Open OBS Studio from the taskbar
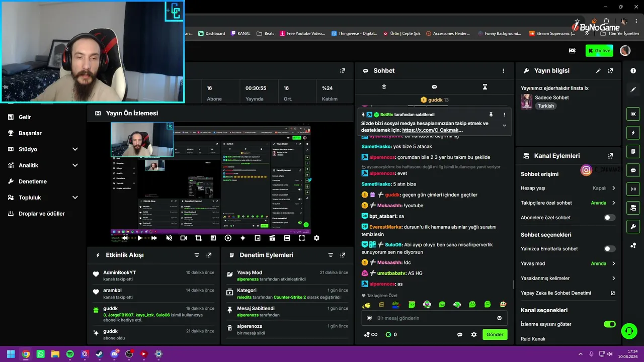The width and height of the screenshot is (644, 362). coord(129,354)
